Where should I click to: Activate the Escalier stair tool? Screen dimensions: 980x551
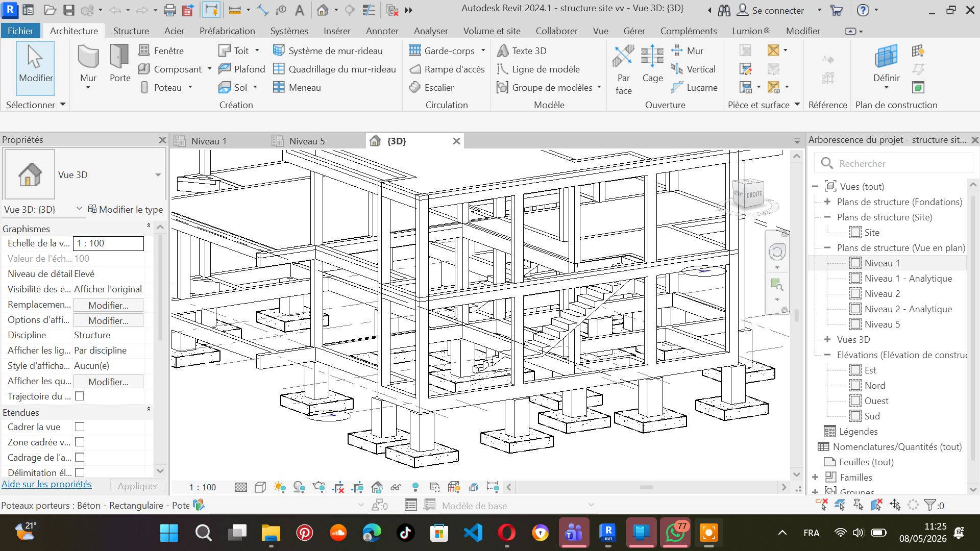pyautogui.click(x=432, y=87)
